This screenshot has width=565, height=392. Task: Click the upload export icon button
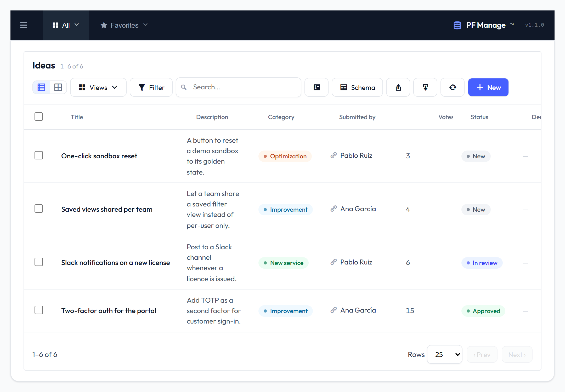(x=398, y=87)
